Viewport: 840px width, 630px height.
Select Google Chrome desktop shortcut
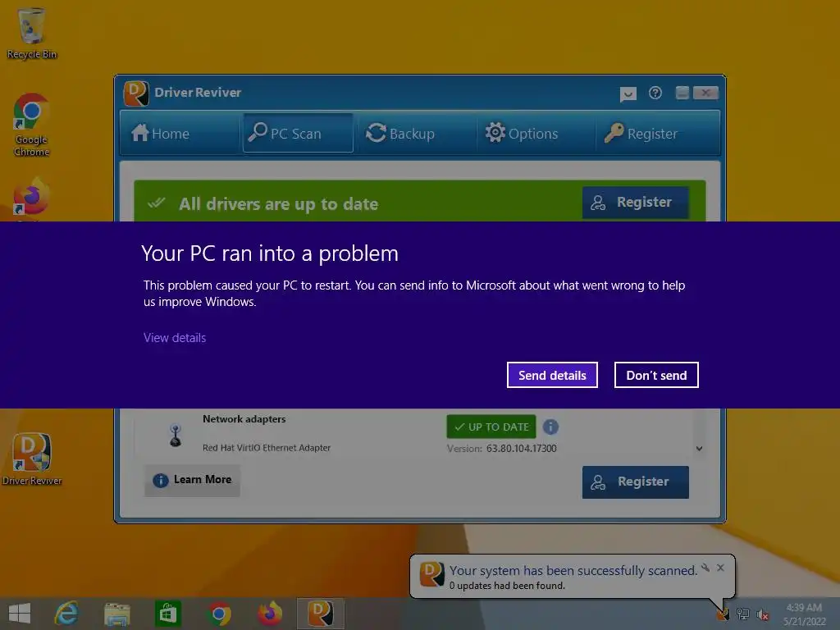32,126
